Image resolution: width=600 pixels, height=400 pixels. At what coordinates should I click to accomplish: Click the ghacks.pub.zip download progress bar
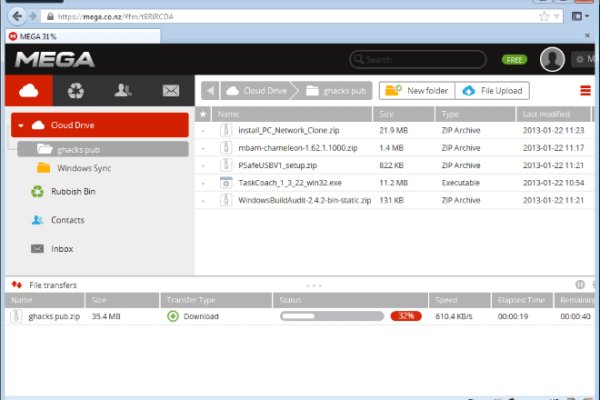tap(332, 316)
